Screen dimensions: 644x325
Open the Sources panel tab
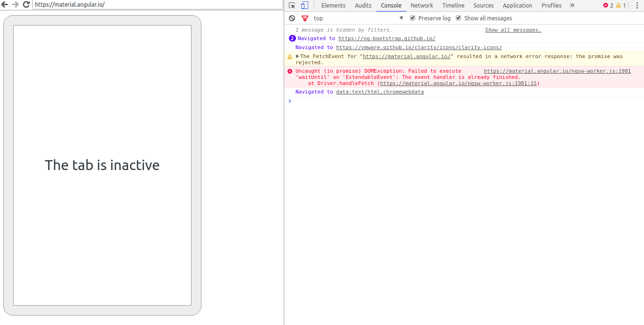[x=483, y=5]
